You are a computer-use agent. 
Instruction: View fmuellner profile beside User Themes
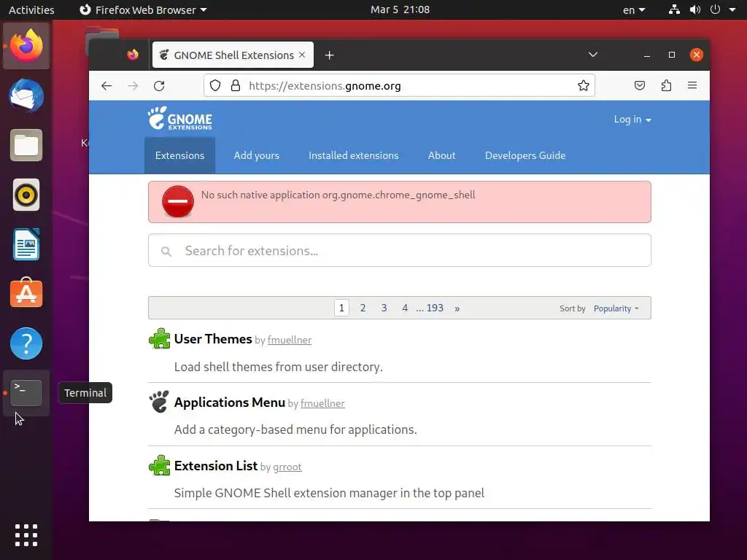(289, 340)
